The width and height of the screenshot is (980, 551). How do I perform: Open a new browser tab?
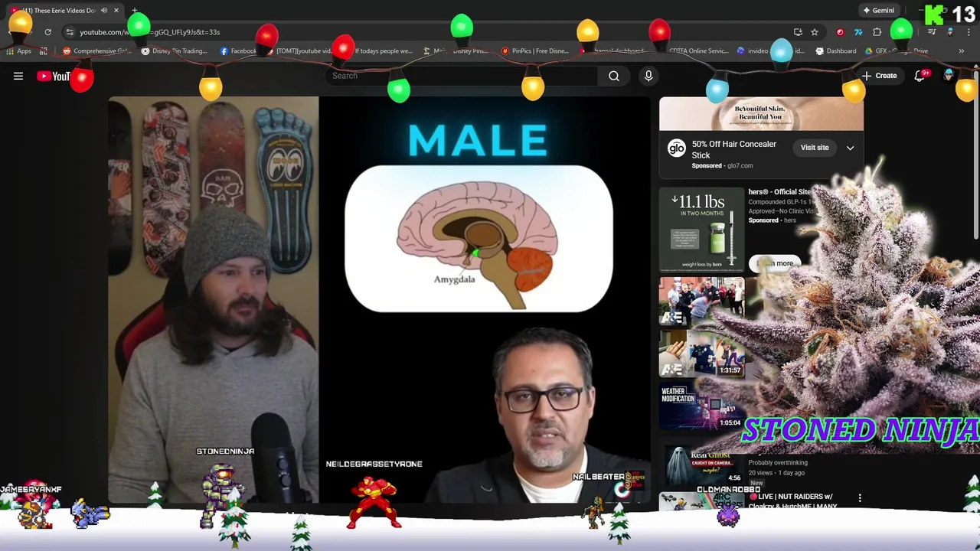point(134,11)
